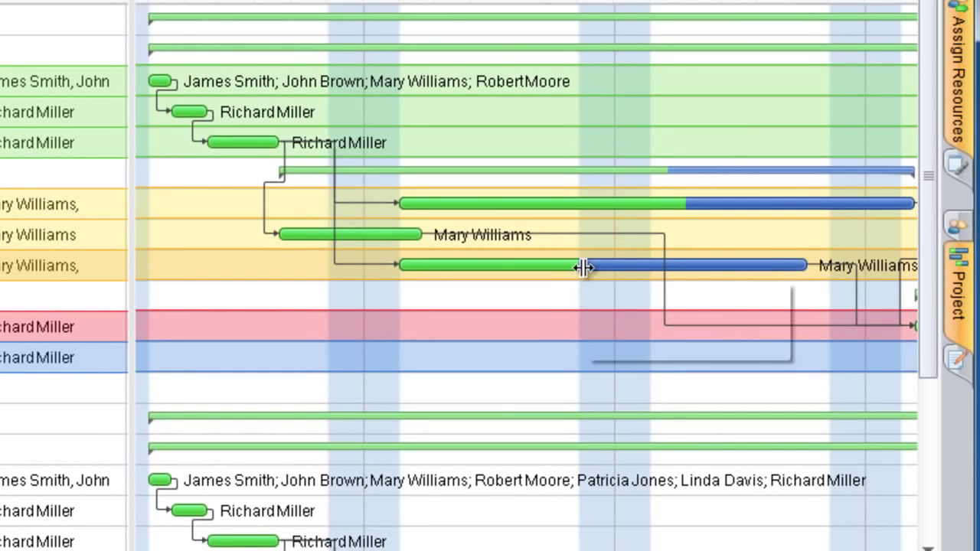Click the scroll down arrow at the scrollbar bottom
Screen dimensions: 980x551
coord(929,547)
